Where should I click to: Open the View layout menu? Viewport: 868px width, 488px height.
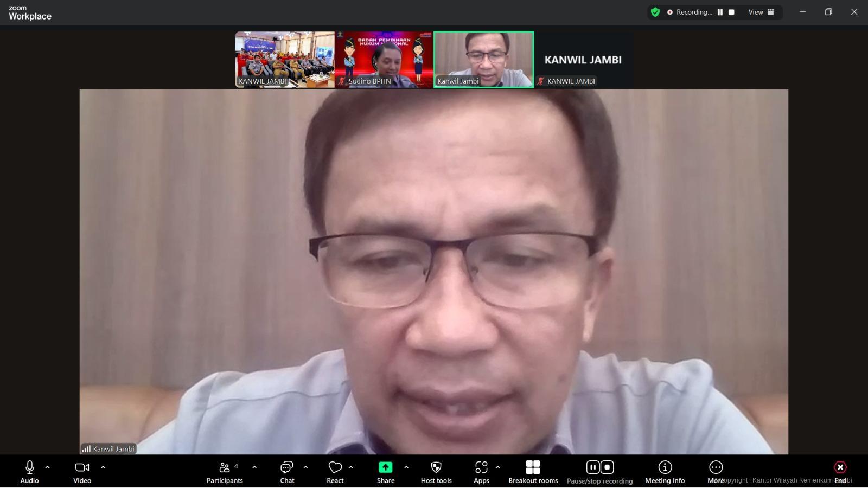click(761, 12)
